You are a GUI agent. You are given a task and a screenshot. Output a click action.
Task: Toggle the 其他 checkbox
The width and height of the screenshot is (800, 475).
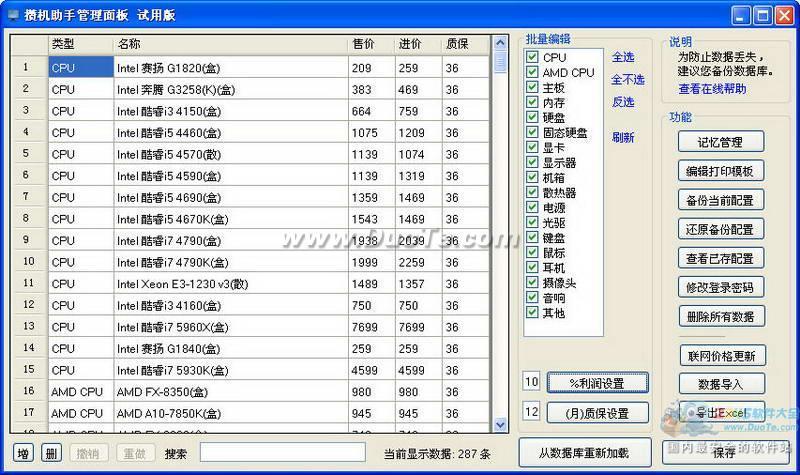coord(532,312)
